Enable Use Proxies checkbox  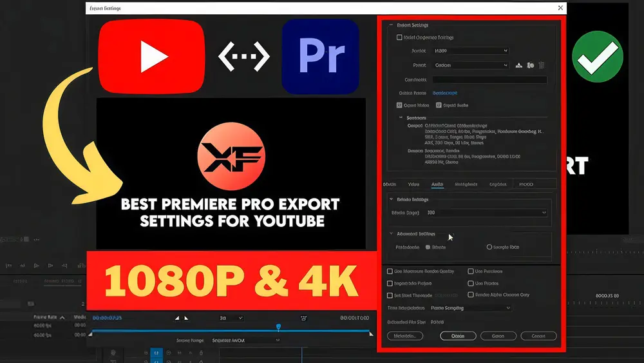click(x=471, y=283)
